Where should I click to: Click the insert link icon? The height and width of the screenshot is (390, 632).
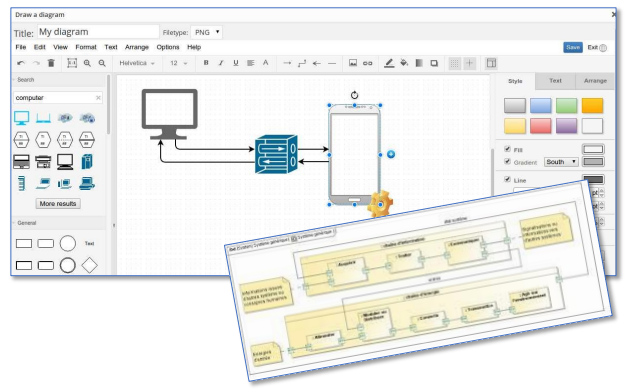coord(368,63)
